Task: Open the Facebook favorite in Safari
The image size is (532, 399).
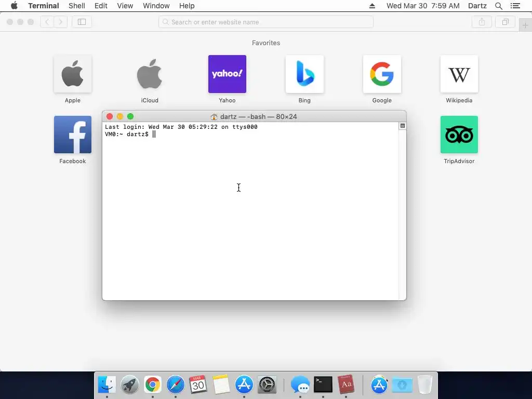Action: tap(73, 135)
